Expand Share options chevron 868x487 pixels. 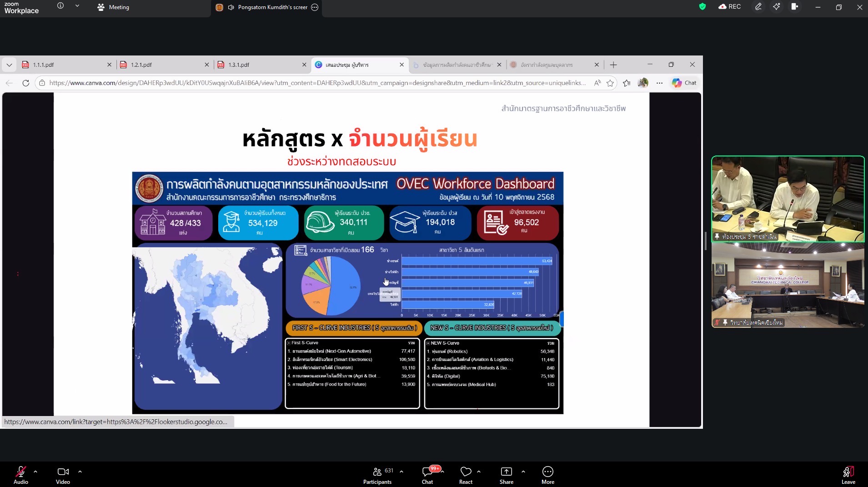523,472
